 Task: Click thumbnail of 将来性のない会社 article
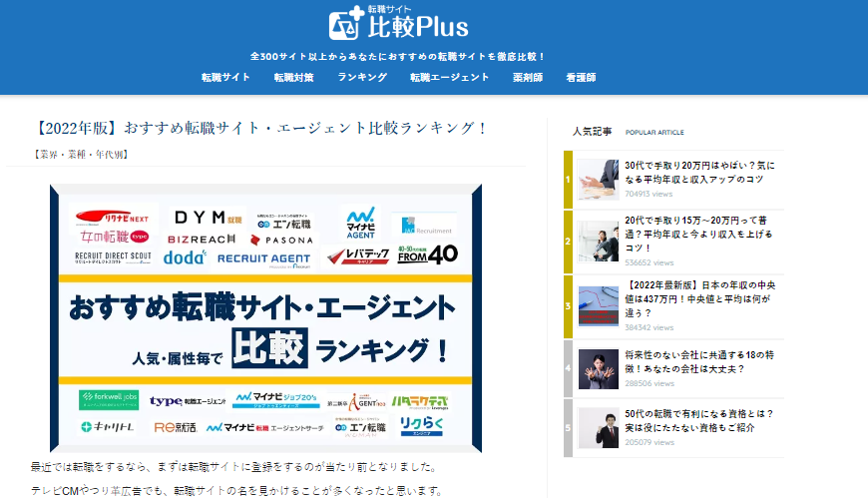pyautogui.click(x=598, y=369)
